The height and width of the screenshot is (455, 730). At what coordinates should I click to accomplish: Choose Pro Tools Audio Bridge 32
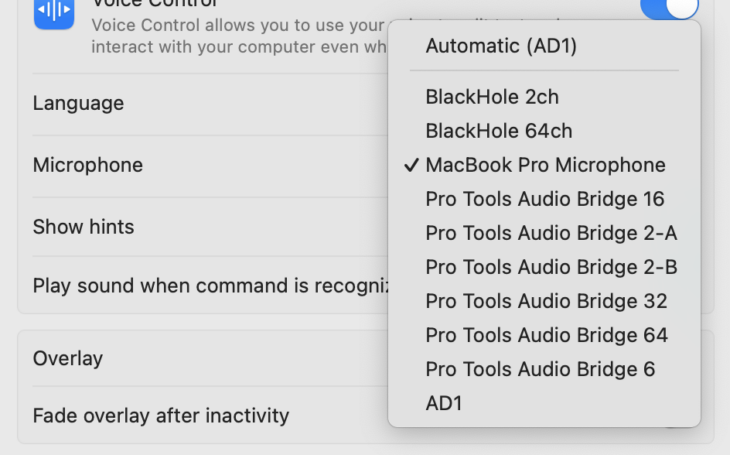(546, 301)
